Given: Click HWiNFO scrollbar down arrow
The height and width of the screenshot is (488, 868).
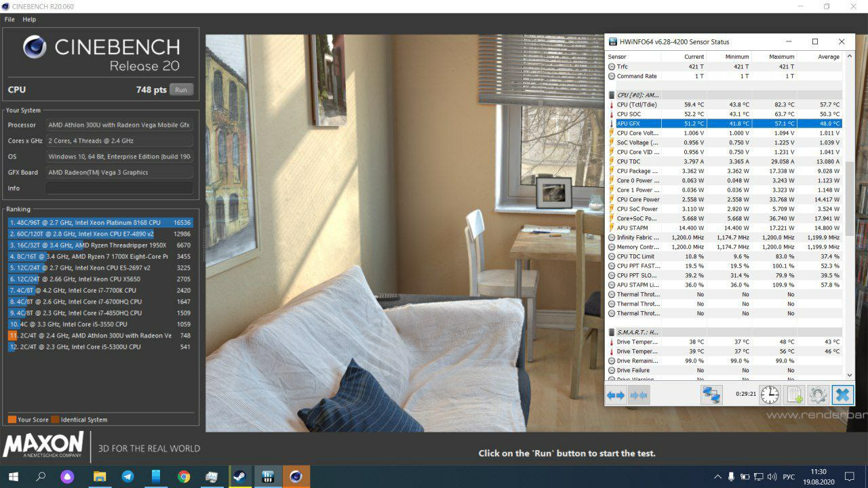Looking at the screenshot, I should click(x=849, y=375).
